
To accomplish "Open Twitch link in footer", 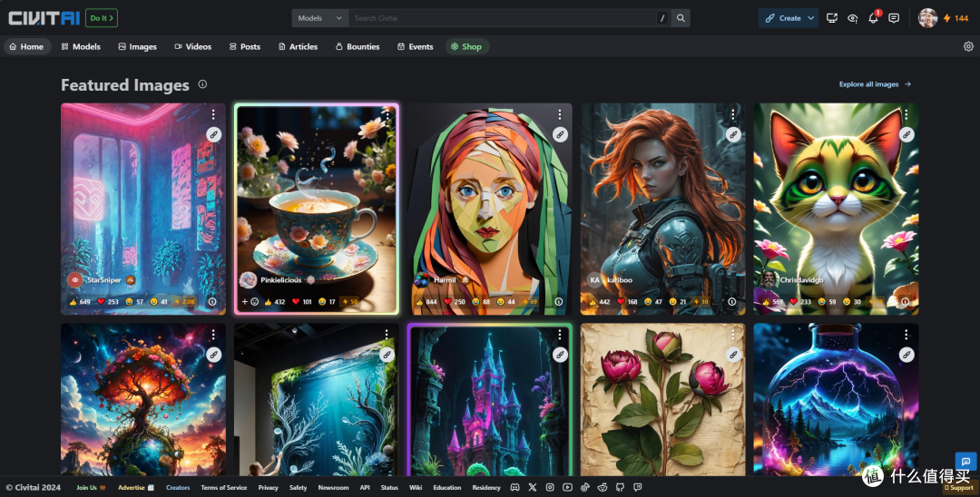I will (638, 488).
